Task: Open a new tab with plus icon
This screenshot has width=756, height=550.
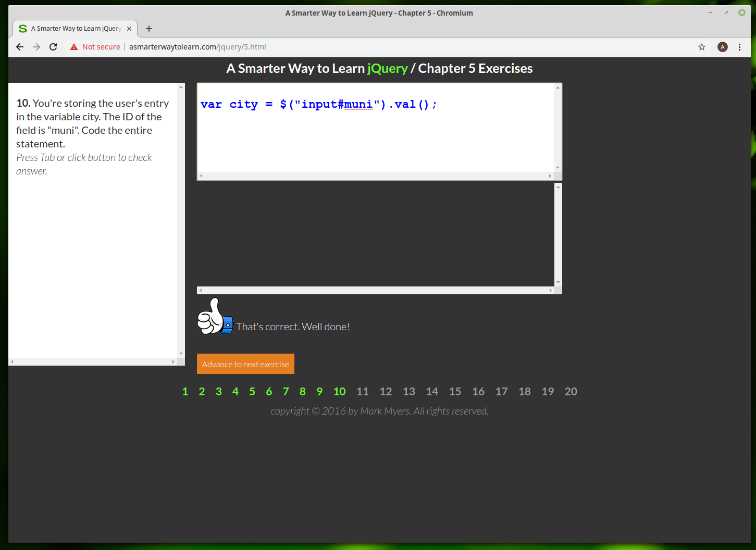Action: pyautogui.click(x=149, y=29)
